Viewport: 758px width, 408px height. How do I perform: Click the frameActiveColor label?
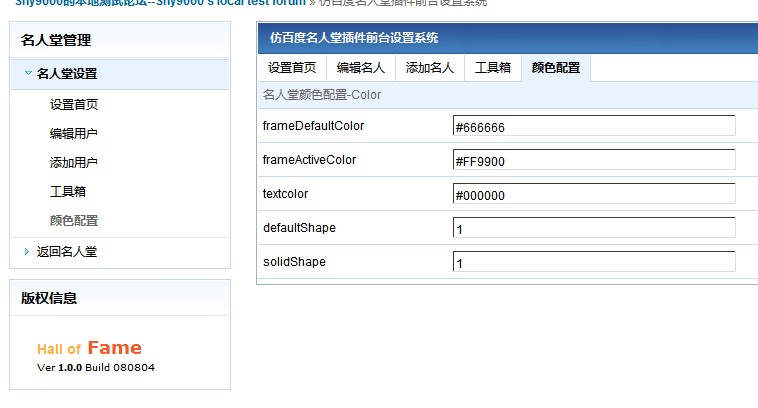point(309,160)
